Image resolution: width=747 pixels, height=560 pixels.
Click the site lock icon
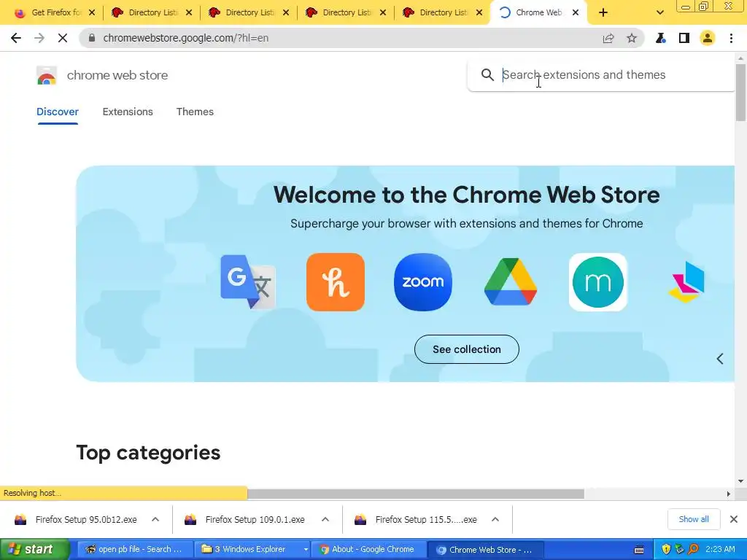[x=92, y=38]
